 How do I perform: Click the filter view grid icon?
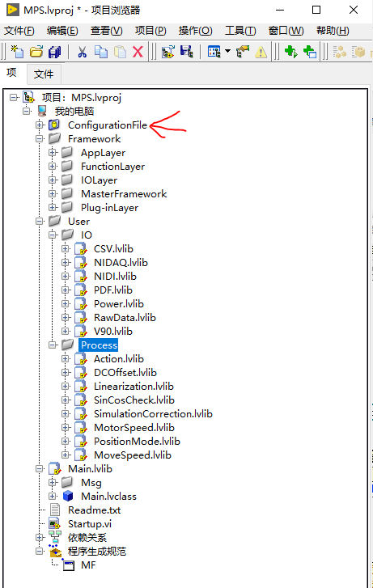click(x=214, y=52)
